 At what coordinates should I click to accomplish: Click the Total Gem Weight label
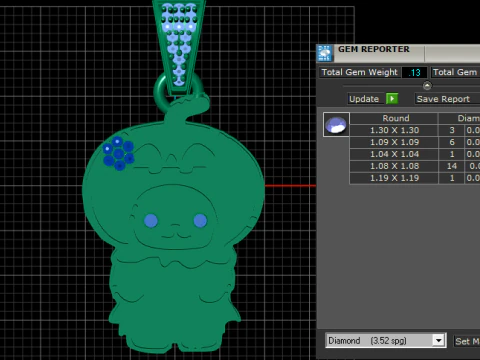click(359, 72)
